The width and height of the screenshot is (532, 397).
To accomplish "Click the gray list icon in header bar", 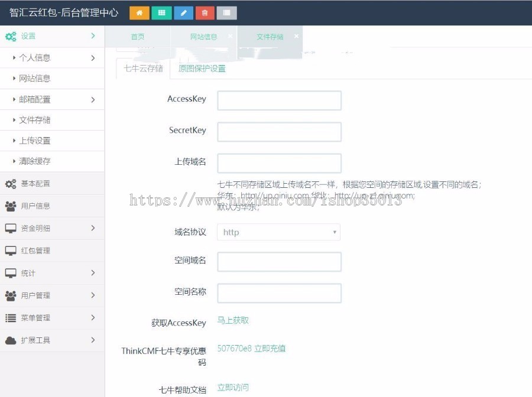I will (x=226, y=12).
